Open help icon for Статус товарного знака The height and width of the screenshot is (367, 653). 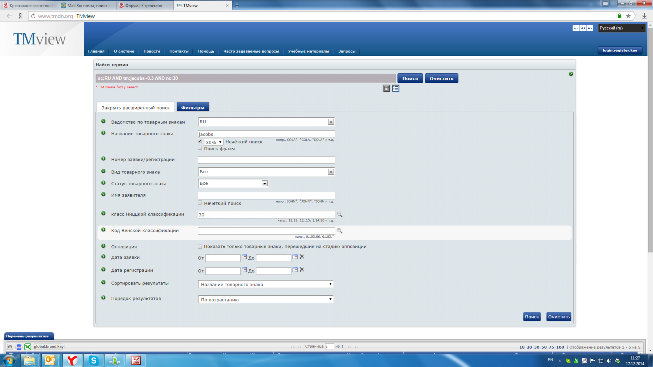pyautogui.click(x=103, y=183)
